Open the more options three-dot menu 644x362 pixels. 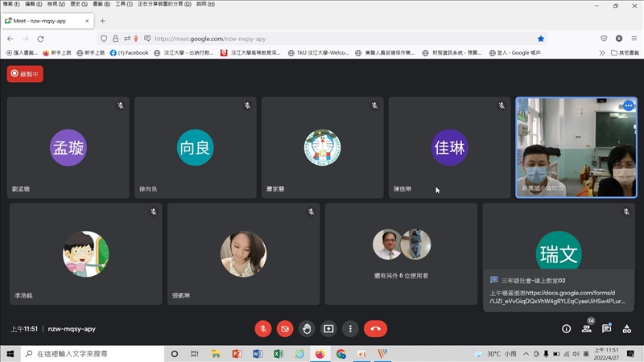pos(349,328)
